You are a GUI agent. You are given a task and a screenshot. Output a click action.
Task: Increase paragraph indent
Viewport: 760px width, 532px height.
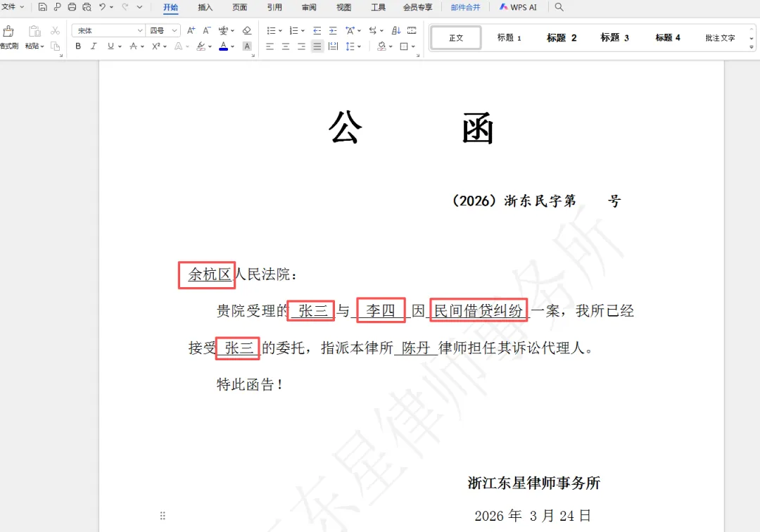333,30
